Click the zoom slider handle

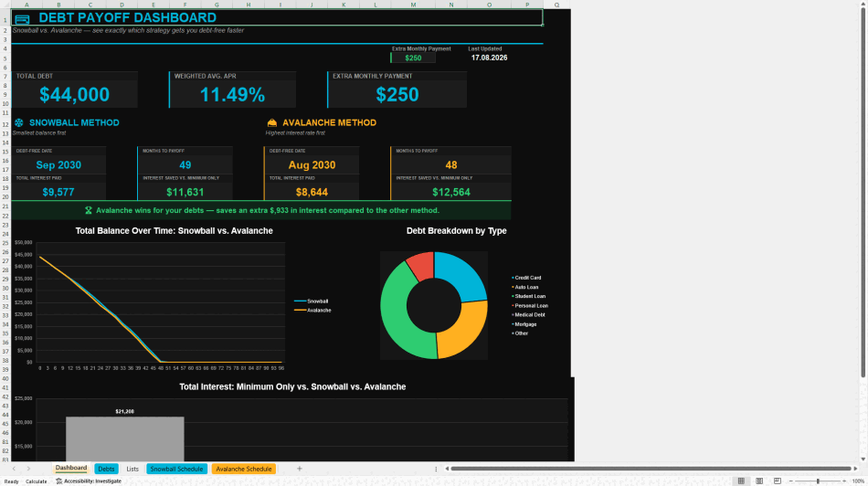point(818,481)
